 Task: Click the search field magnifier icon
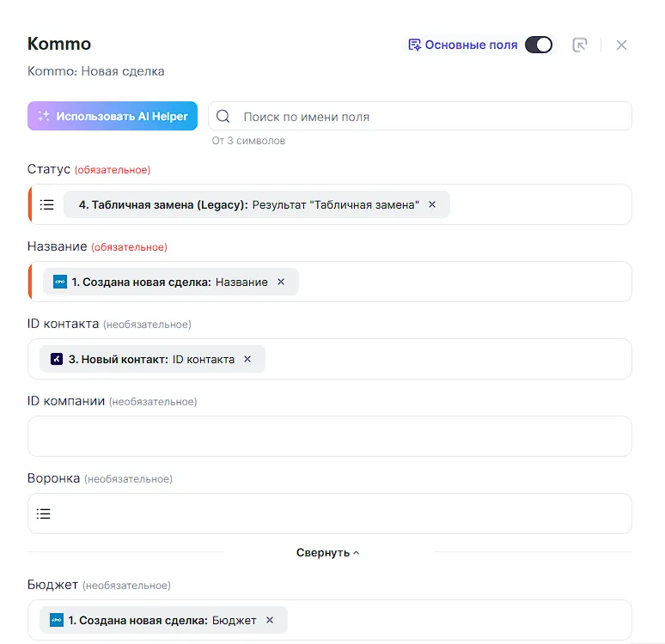coord(223,117)
